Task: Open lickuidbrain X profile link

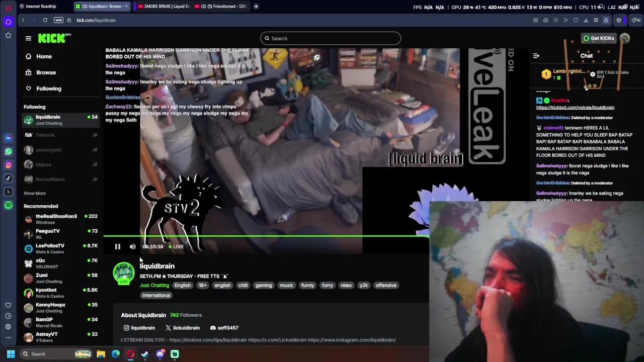Action: 182,328
